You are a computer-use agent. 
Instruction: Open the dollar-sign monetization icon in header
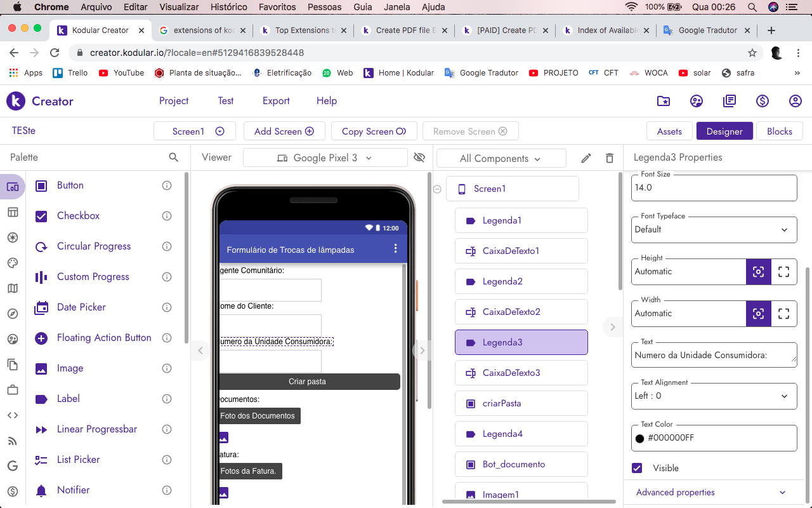[763, 101]
